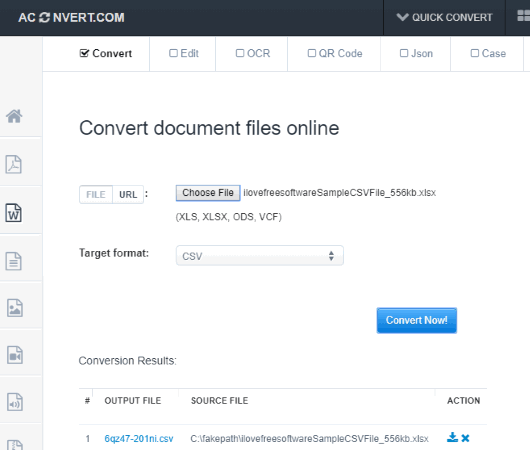530x452 pixels.
Task: Expand the Quick Convert menu
Action: [444, 17]
